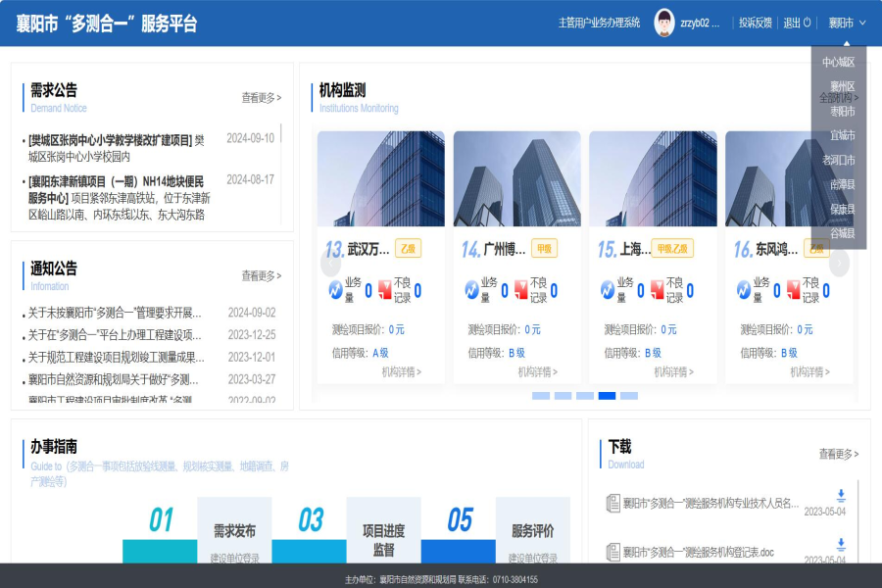Open 投诉反馈 feedback page
Screen dimensions: 882x588
[x=756, y=24]
